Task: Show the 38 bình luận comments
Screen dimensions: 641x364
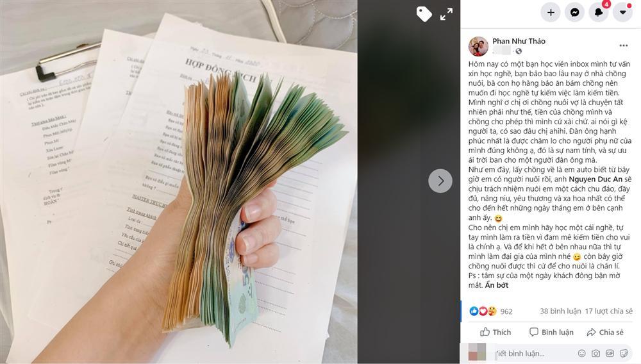Action: click(560, 311)
